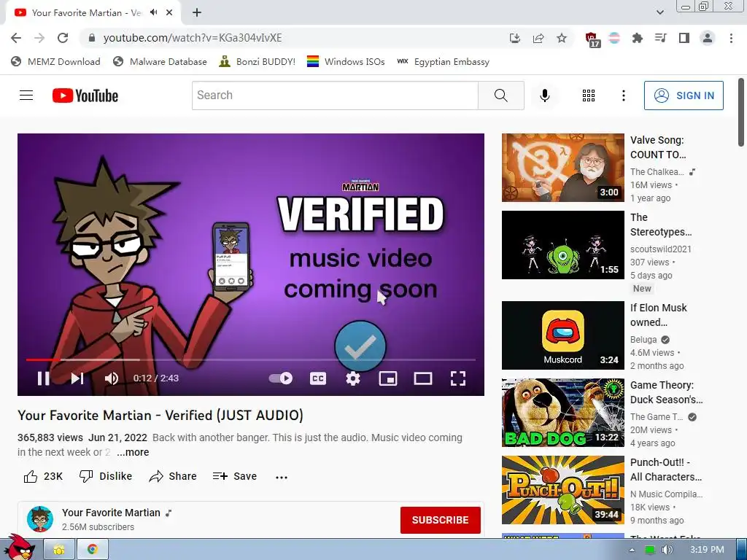Click the SIGN IN button
The height and width of the screenshot is (560, 747).
coord(684,96)
